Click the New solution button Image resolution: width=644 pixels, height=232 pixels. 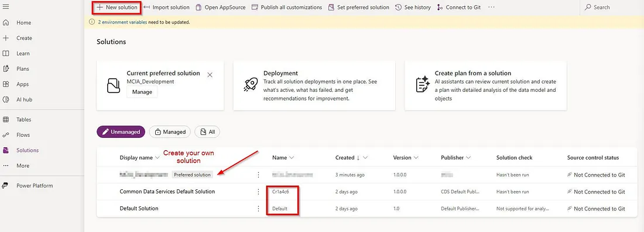click(117, 8)
